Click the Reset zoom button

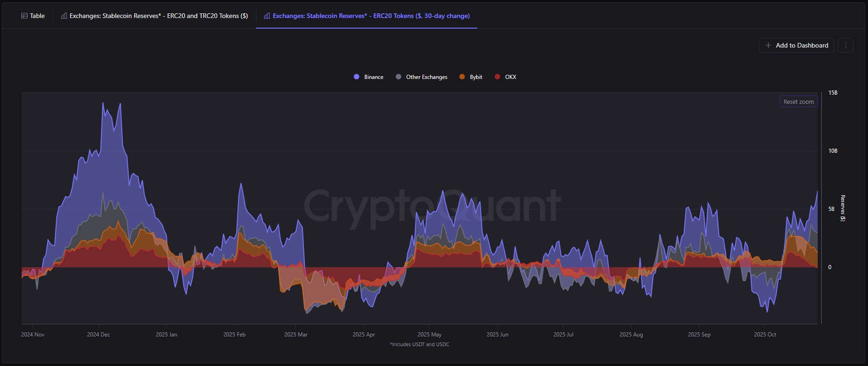click(x=798, y=102)
